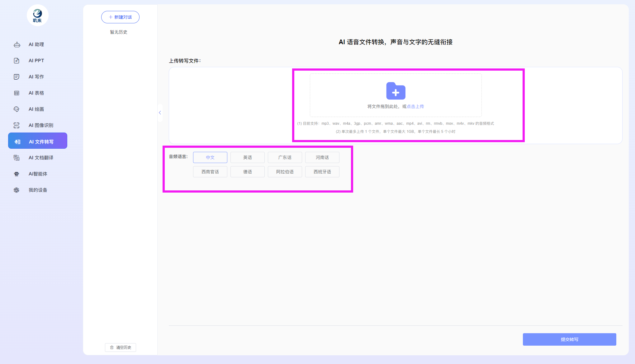The image size is (635, 364).
Task: Select 广东话 as audio language
Action: point(285,157)
